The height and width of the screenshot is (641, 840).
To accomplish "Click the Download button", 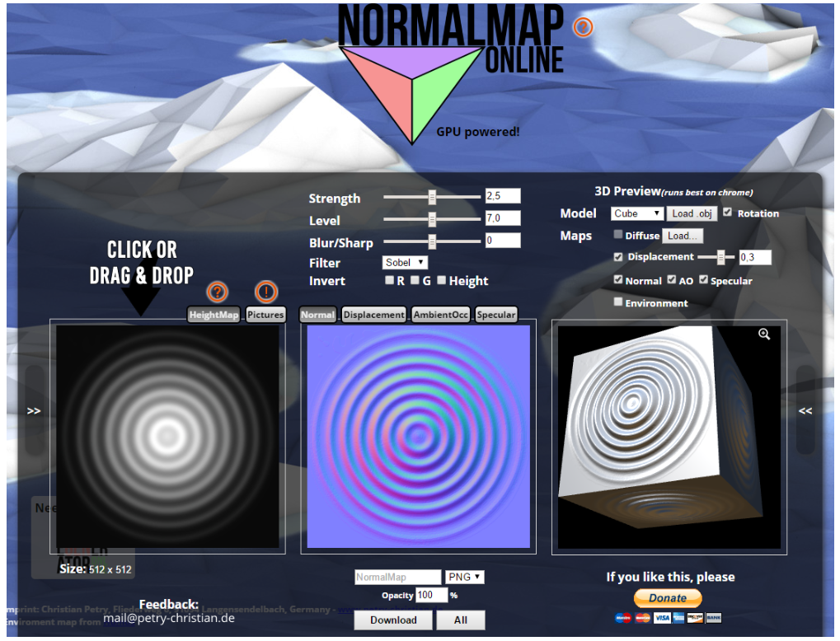I will (x=393, y=620).
